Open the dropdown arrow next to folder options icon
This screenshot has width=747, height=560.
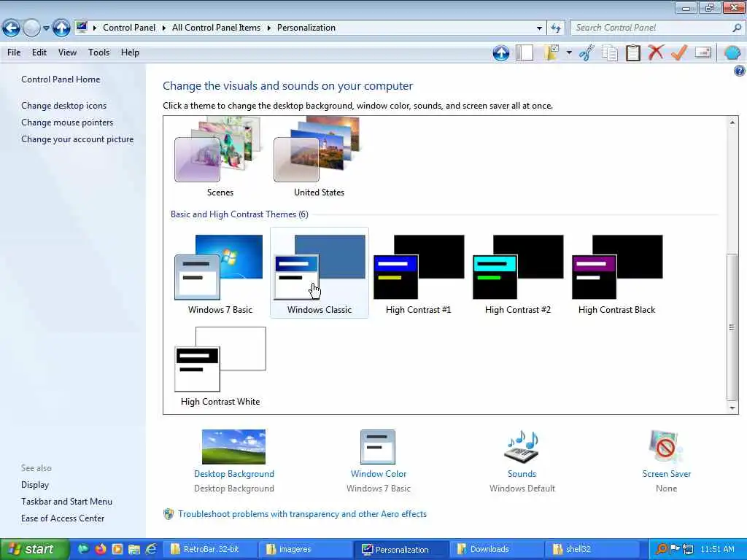[x=569, y=52]
